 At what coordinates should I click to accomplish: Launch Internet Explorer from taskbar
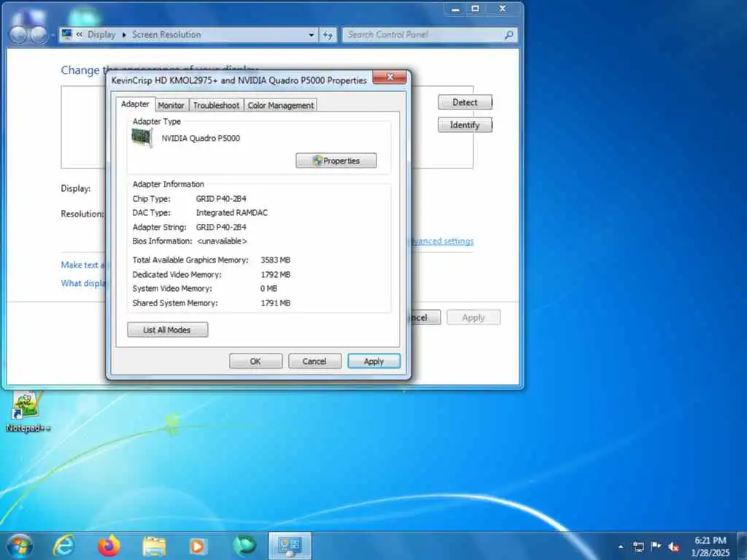click(x=64, y=545)
